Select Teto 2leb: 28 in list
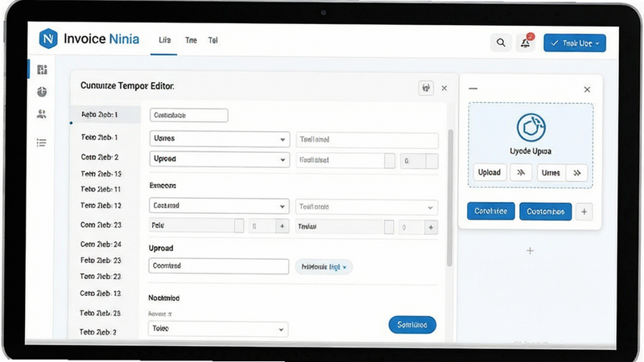Image resolution: width=644 pixels, height=362 pixels. (x=100, y=313)
